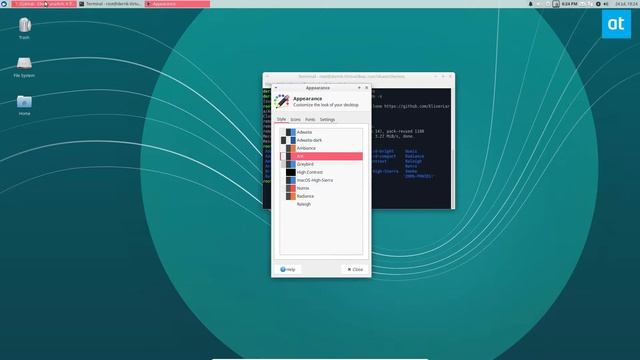Screen dimensions: 640x360
Task: Click the Adwaita color preview swatch
Action: (x=288, y=132)
